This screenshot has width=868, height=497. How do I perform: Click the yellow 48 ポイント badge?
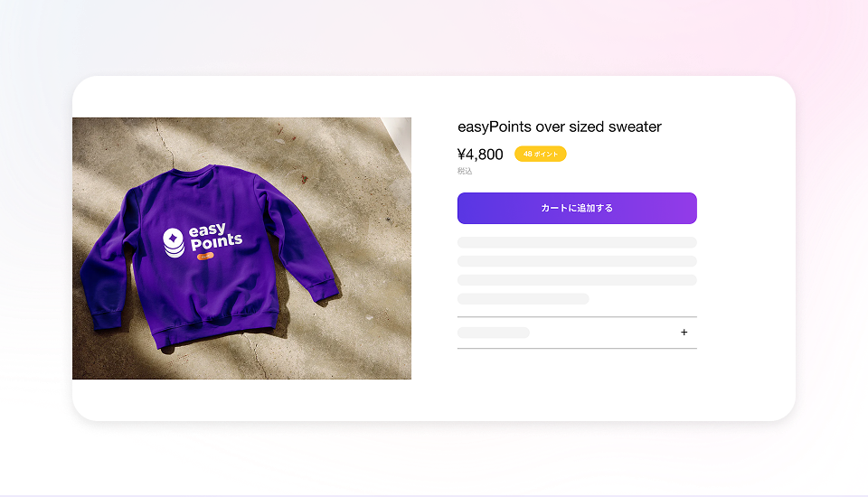click(x=541, y=154)
